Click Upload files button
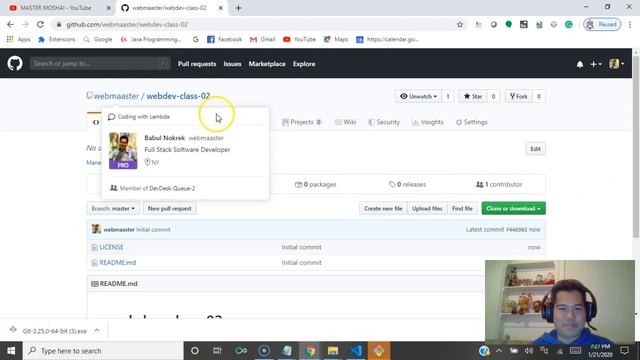Image resolution: width=640 pixels, height=360 pixels. [x=427, y=209]
